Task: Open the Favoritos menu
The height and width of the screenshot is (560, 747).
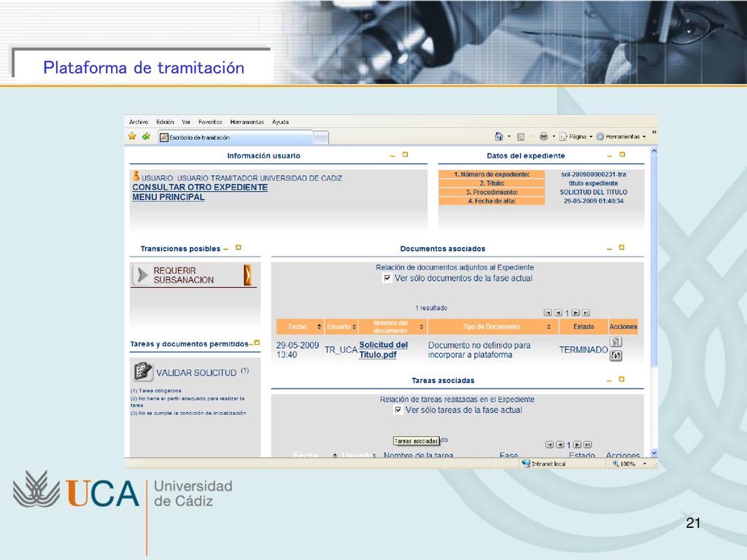Action: point(210,122)
